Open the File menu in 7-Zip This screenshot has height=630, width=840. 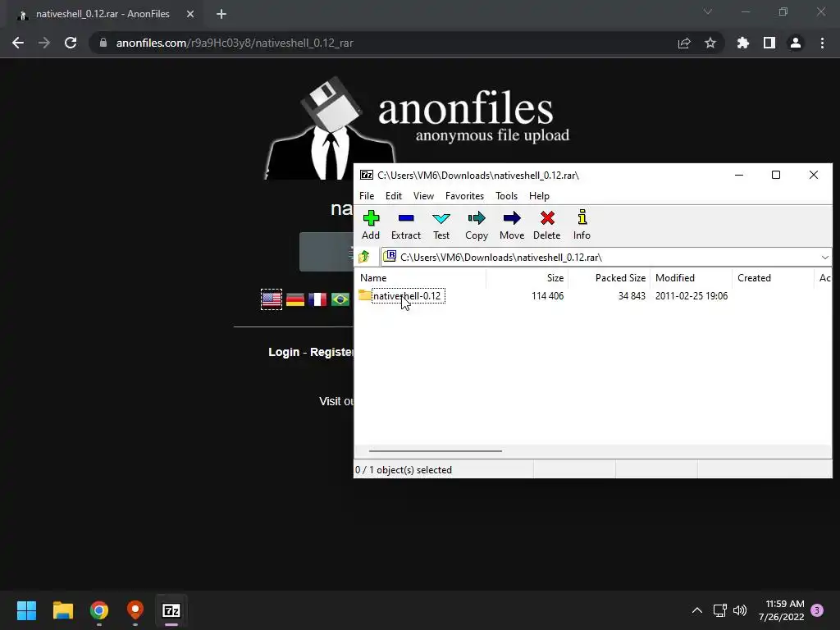(x=367, y=196)
